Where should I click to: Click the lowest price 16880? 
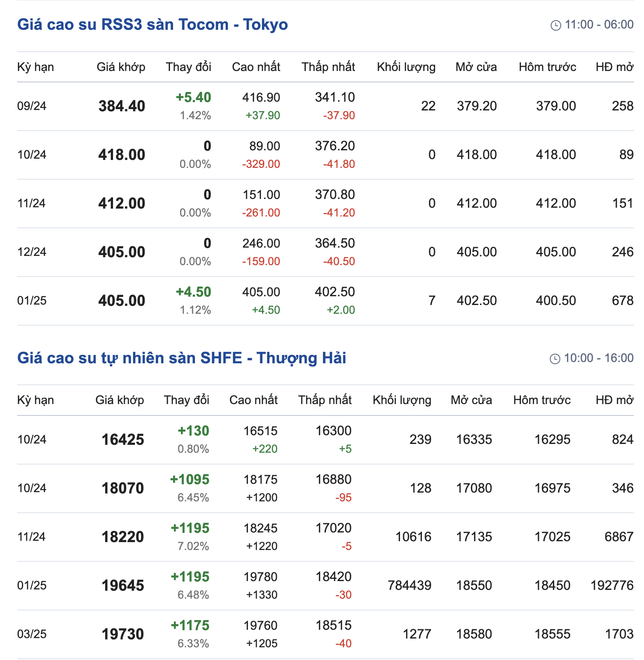point(333,479)
